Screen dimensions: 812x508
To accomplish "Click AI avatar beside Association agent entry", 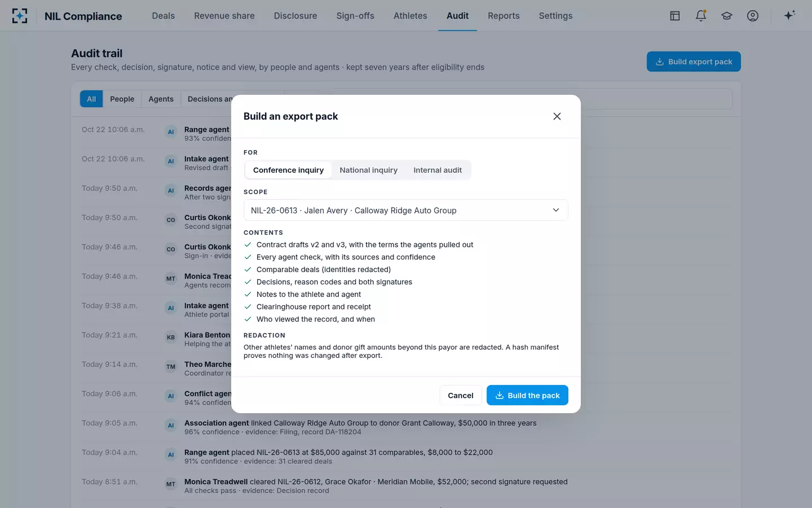I will click(171, 426).
